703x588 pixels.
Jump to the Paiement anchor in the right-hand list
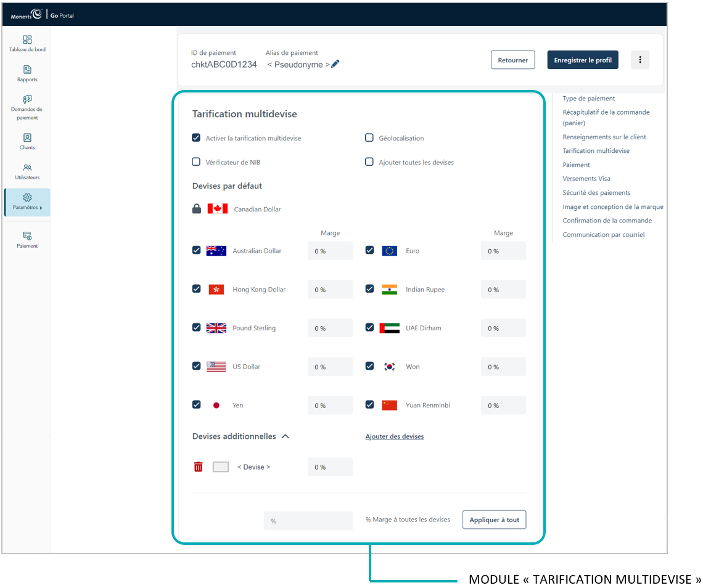(576, 165)
